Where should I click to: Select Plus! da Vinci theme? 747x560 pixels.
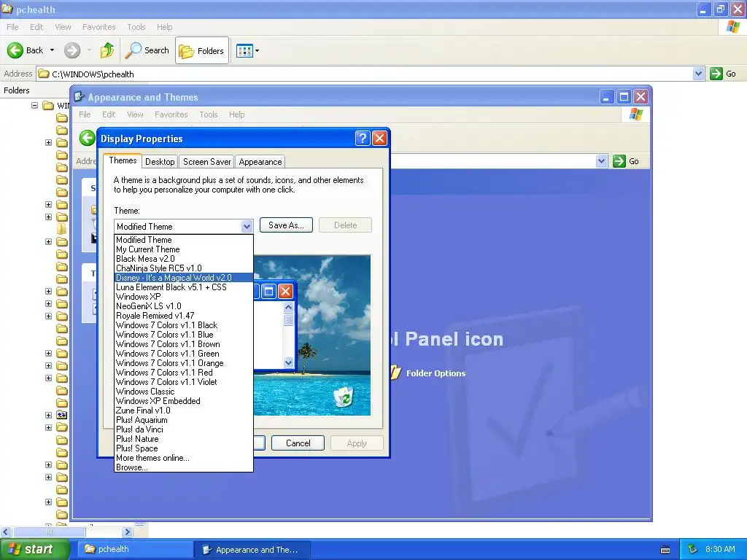(183, 429)
